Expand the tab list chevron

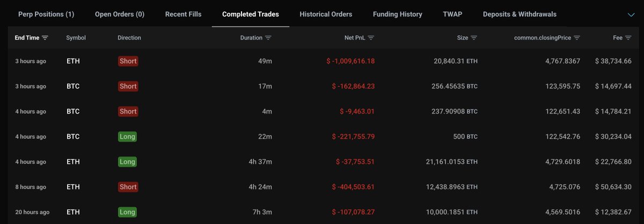click(x=631, y=14)
